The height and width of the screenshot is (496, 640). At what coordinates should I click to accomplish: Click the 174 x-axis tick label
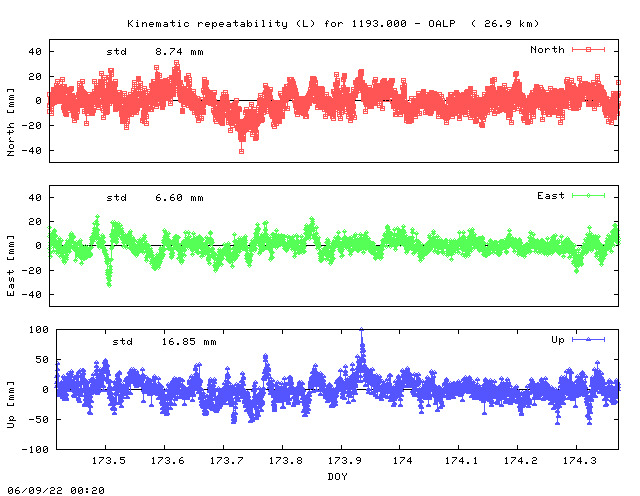403,461
